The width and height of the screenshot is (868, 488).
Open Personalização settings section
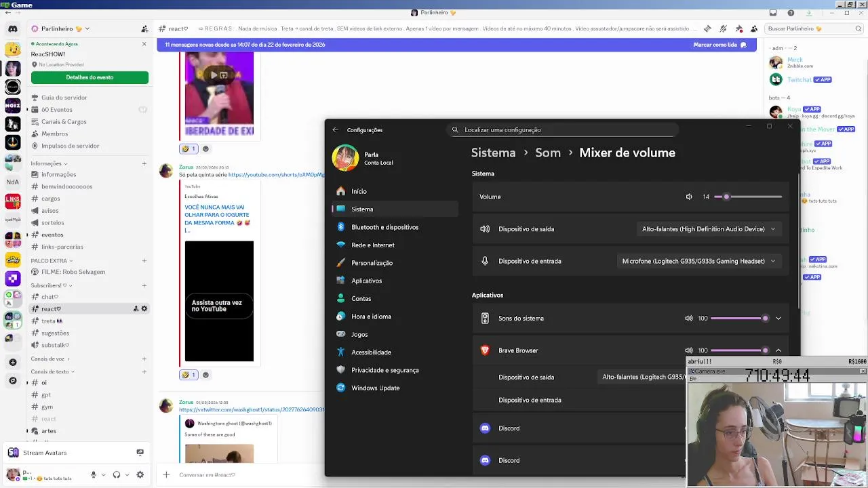coord(395,263)
